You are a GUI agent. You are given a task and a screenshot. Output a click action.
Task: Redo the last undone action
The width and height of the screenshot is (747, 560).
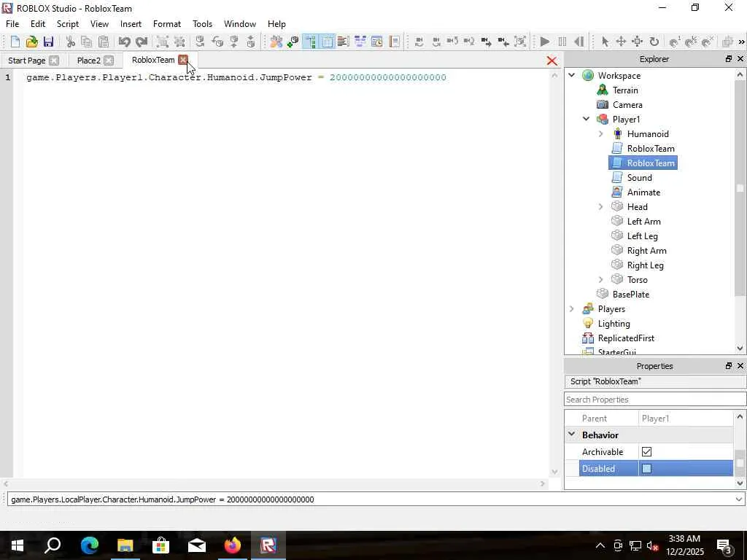pos(141,42)
